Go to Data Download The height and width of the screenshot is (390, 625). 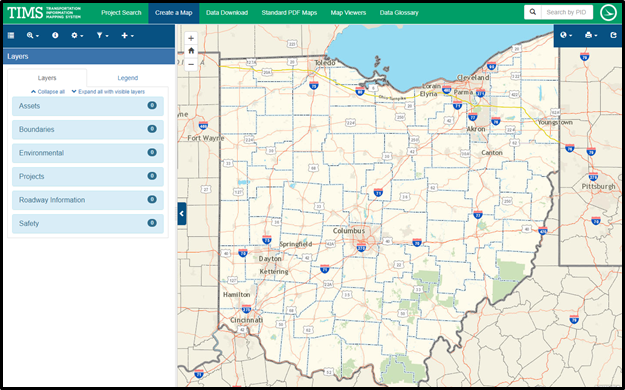coord(227,13)
